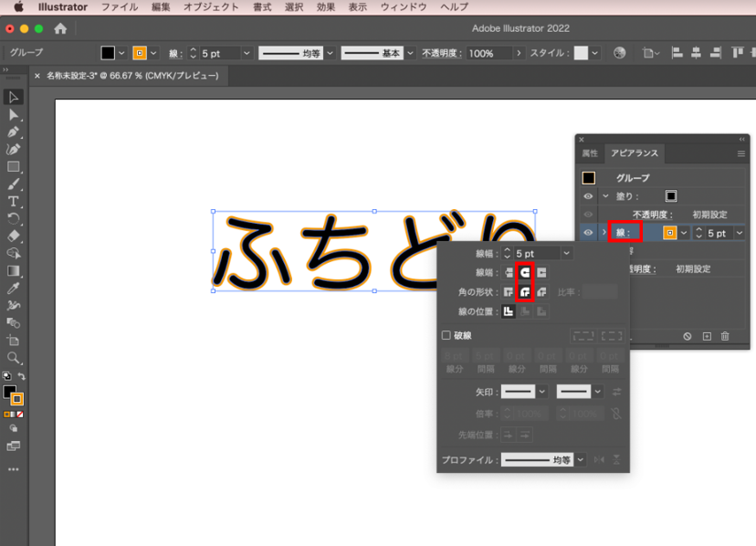Set corner shape to bevel join

[x=541, y=292]
